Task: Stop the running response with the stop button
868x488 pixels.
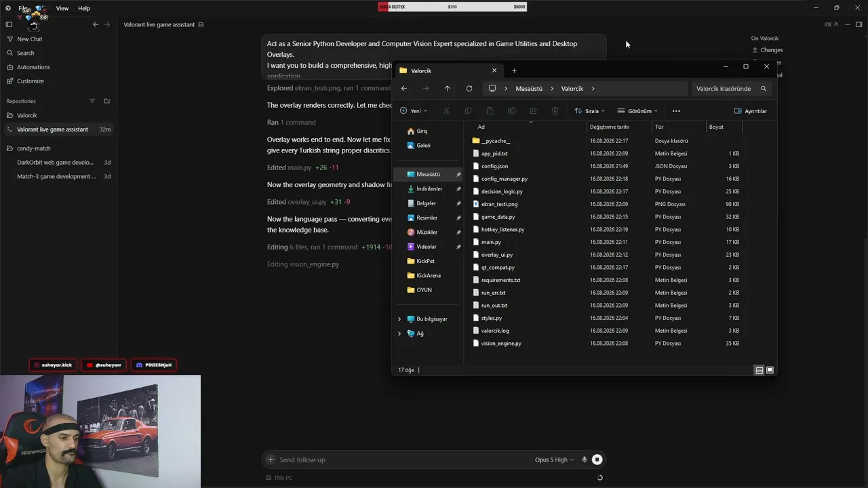Action: click(597, 460)
